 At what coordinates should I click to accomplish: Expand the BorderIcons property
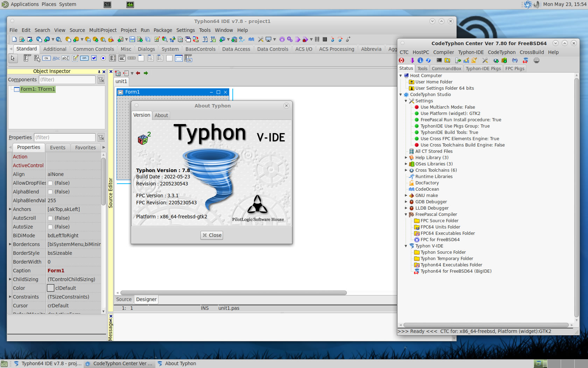point(10,244)
